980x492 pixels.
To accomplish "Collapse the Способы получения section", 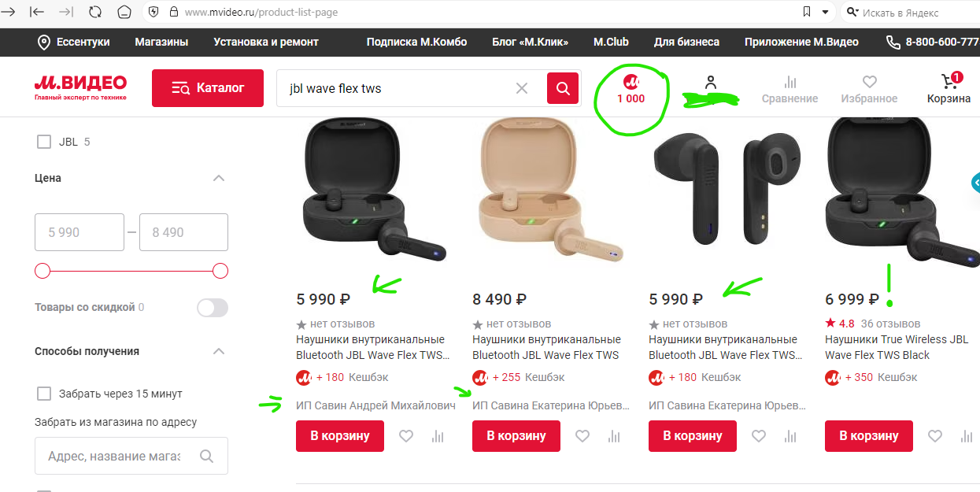I will click(220, 351).
